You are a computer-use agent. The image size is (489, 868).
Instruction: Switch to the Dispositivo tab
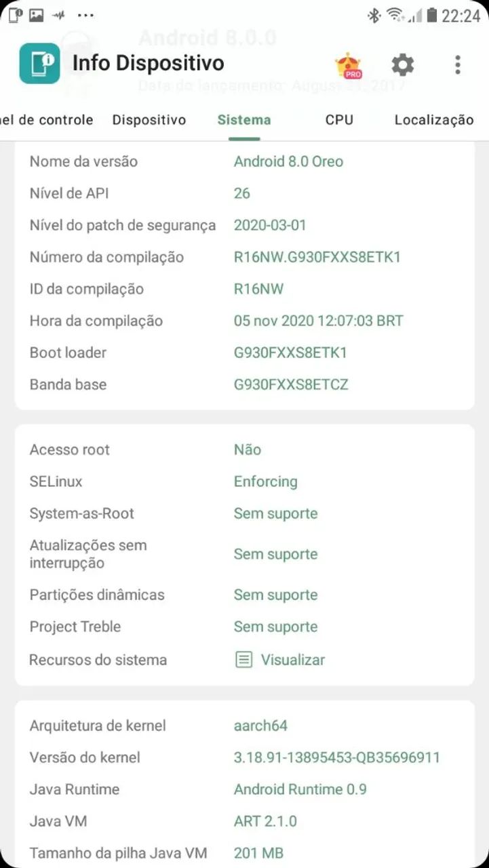[x=149, y=120]
